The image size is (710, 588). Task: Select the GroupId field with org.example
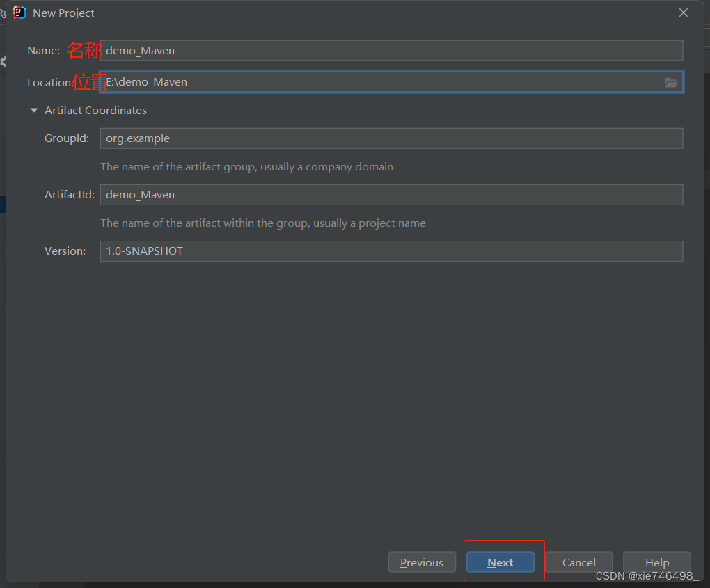390,138
